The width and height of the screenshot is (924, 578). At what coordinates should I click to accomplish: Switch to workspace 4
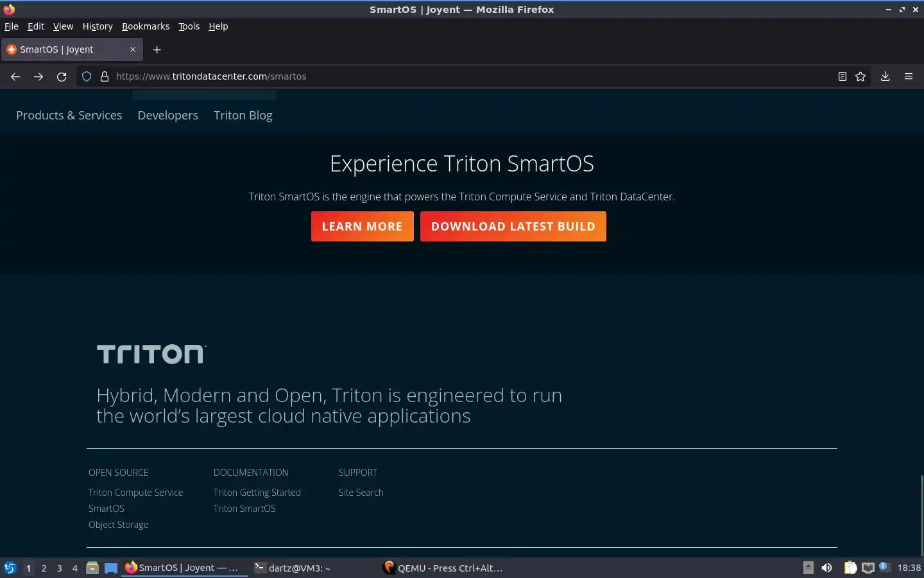(74, 568)
